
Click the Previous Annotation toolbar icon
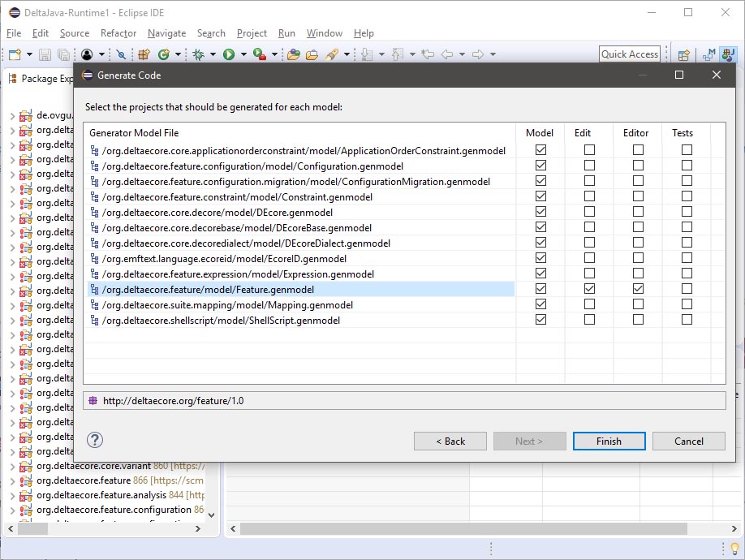(x=398, y=54)
